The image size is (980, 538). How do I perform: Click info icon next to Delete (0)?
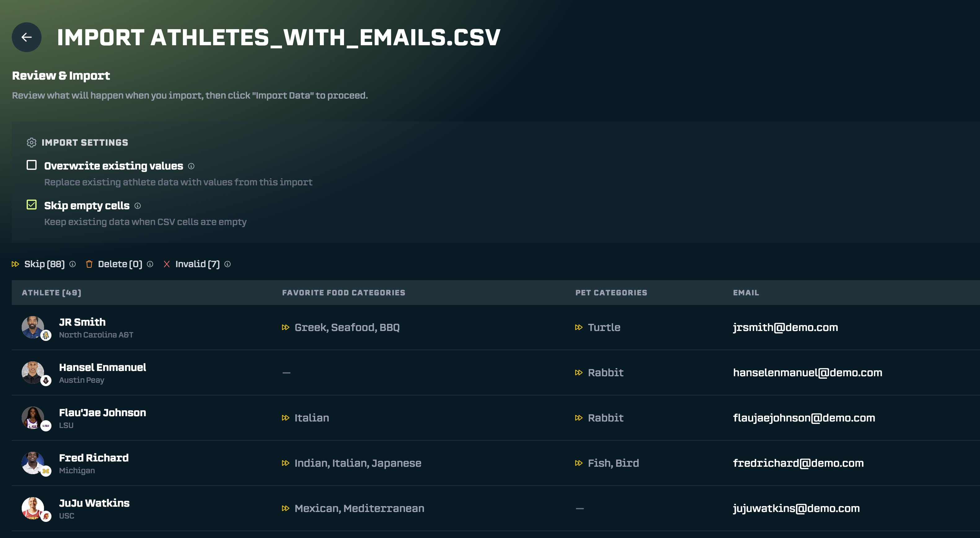150,264
